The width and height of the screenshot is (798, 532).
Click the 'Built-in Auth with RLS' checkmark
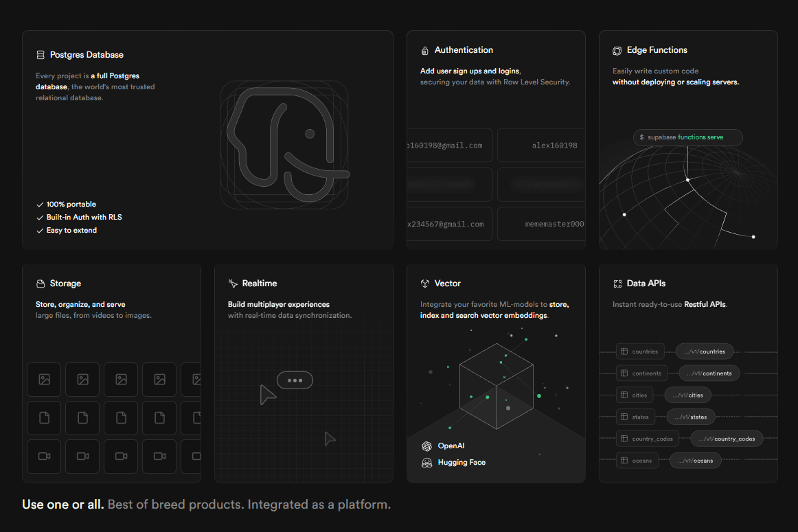40,218
